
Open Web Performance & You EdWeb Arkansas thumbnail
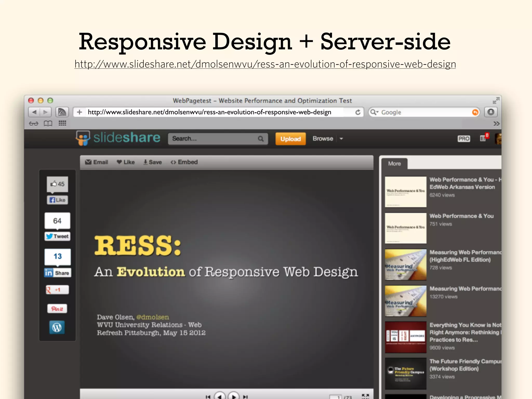tap(405, 192)
